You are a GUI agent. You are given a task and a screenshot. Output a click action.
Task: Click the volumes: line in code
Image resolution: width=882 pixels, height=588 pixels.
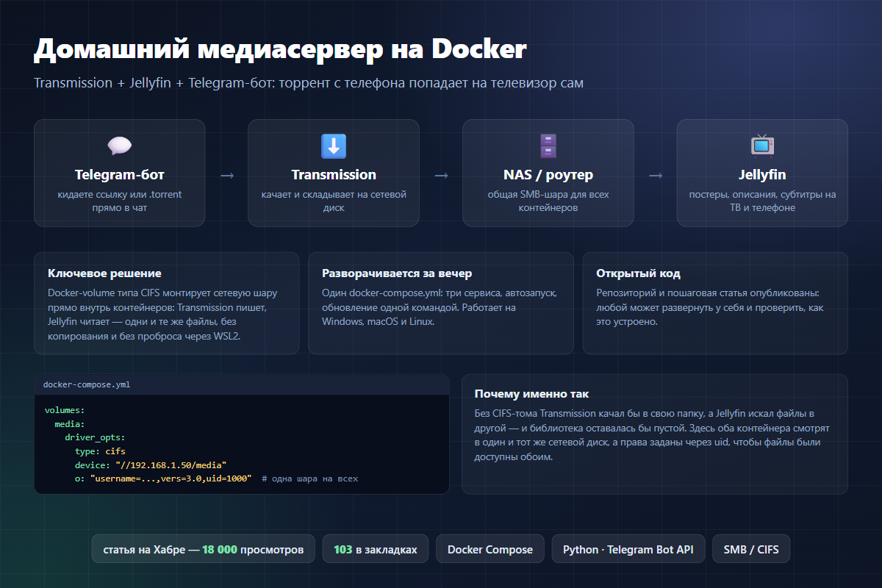pyautogui.click(x=65, y=409)
